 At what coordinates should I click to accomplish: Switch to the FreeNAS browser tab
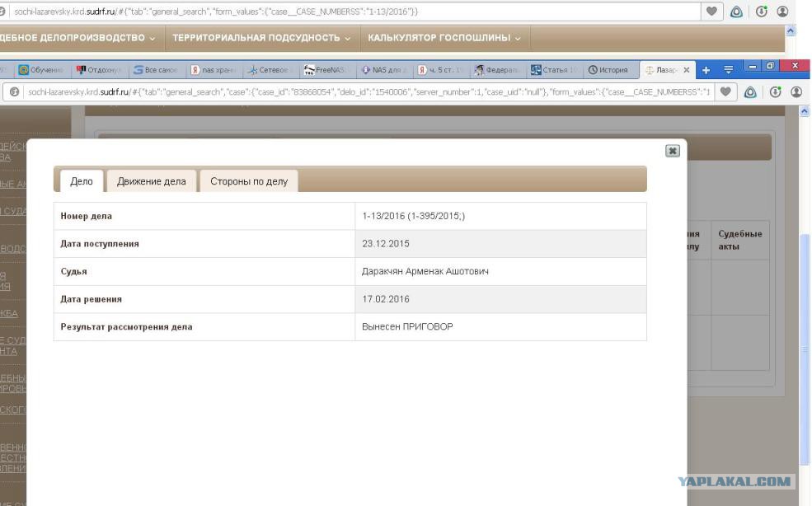(326, 70)
